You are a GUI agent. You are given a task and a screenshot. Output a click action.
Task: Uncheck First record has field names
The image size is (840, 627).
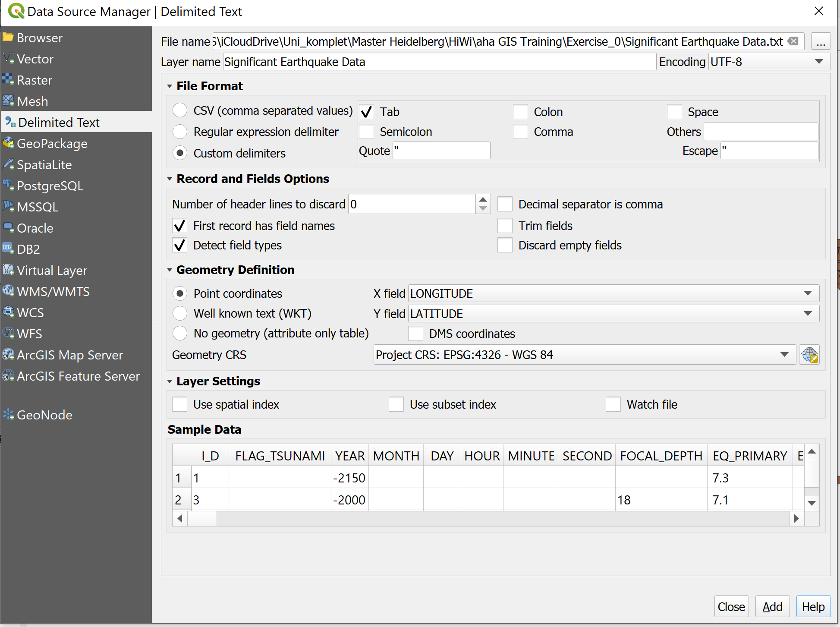[179, 226]
